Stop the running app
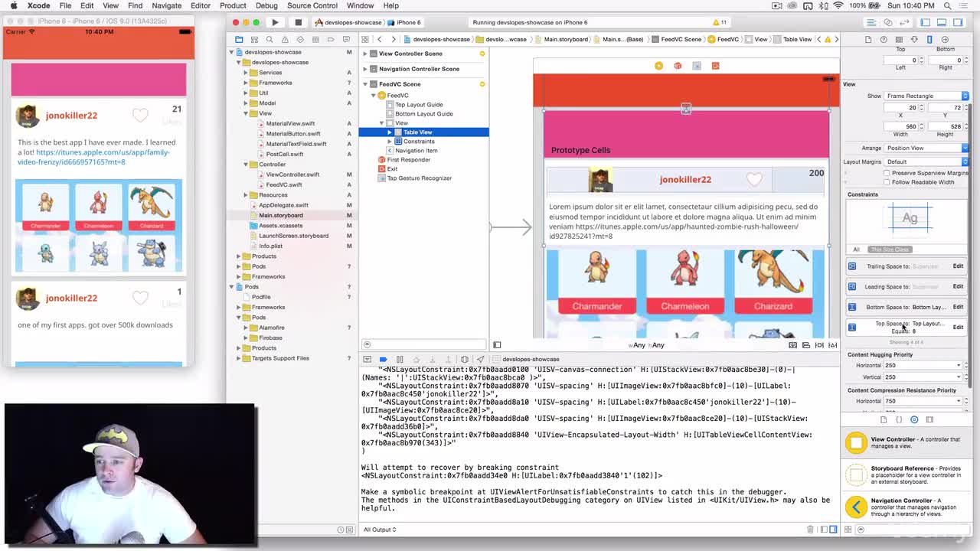 (298, 22)
